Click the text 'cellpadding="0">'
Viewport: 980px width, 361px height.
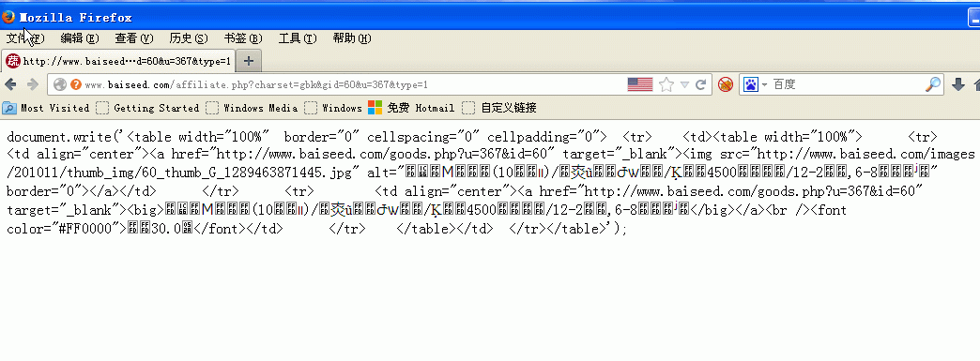tap(547, 138)
